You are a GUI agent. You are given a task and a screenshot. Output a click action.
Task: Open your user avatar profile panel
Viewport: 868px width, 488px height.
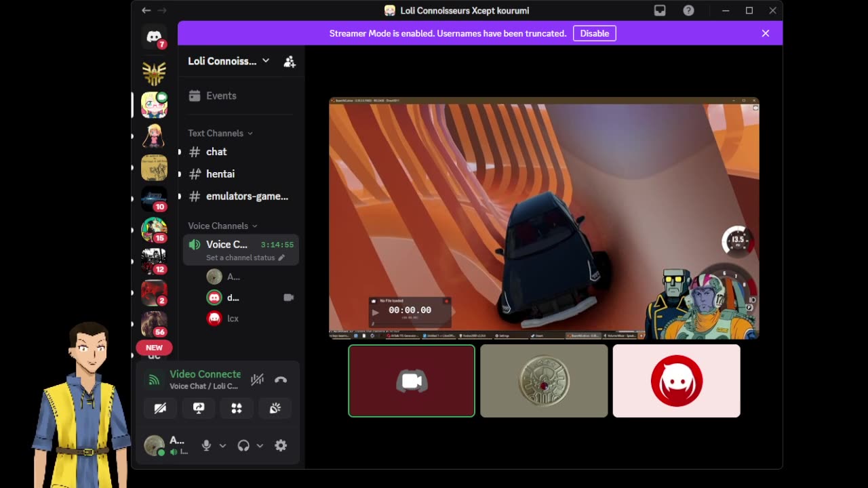pyautogui.click(x=154, y=445)
